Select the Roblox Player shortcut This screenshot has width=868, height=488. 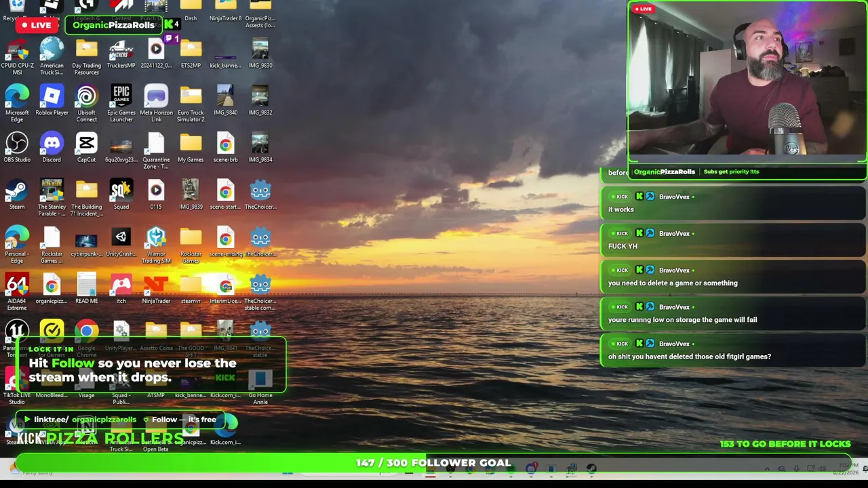[x=52, y=101]
